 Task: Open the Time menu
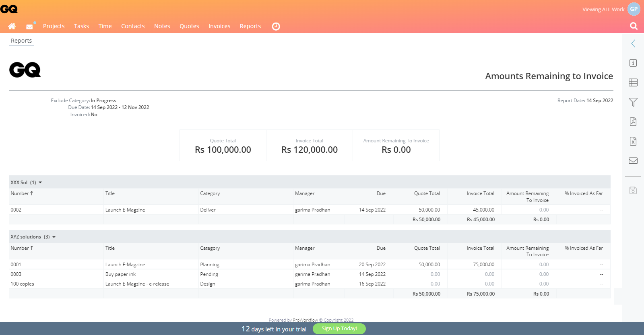click(105, 26)
